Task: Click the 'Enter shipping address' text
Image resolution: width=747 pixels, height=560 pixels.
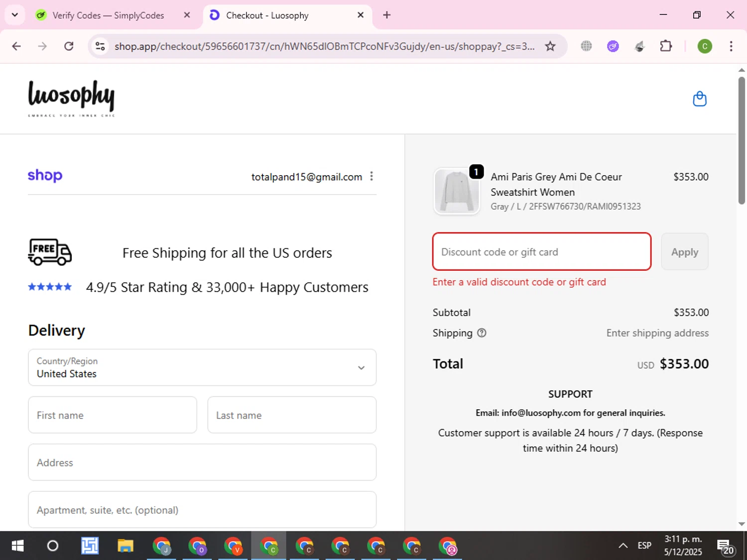Action: tap(657, 333)
